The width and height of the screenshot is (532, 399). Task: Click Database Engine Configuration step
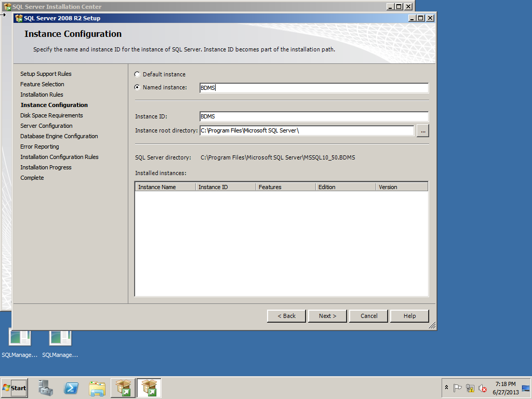point(59,136)
